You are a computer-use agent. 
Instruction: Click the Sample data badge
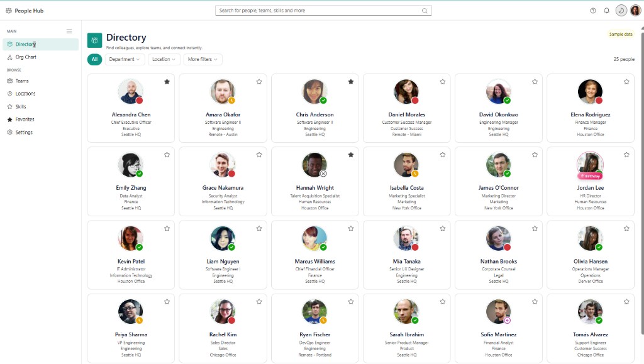621,35
